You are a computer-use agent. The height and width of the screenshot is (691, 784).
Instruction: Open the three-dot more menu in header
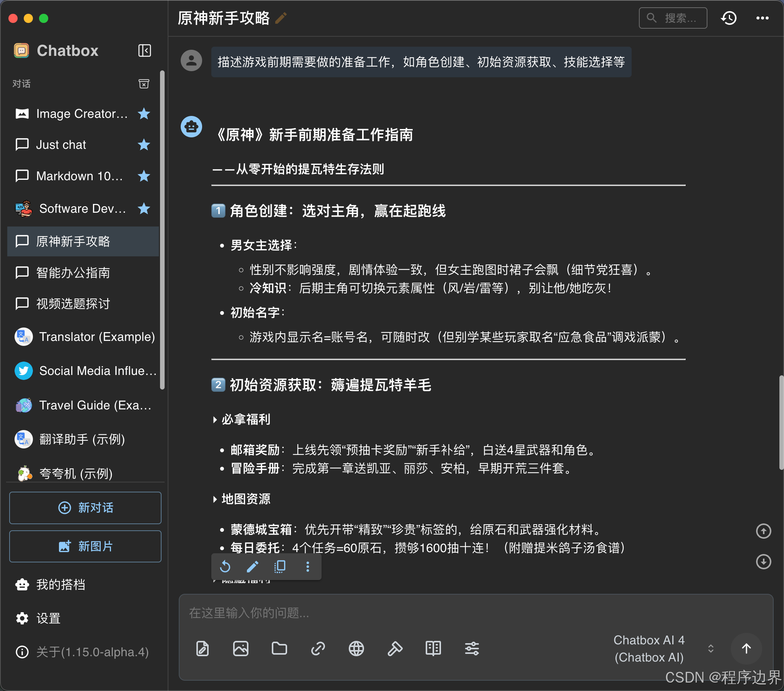(x=763, y=18)
